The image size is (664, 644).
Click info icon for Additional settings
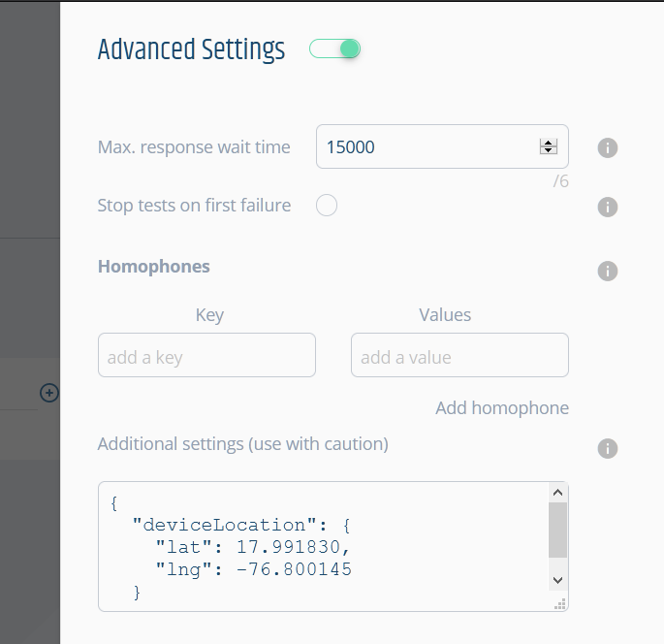(x=607, y=448)
